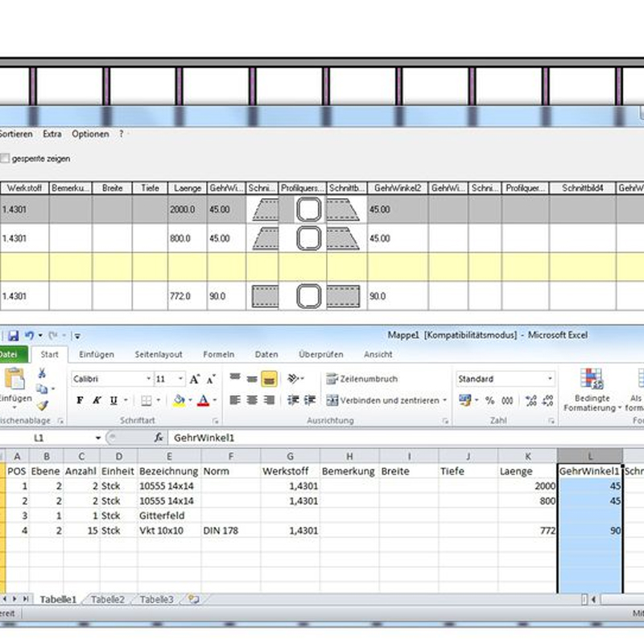Open the Name Box dropdown arrow

[98, 438]
